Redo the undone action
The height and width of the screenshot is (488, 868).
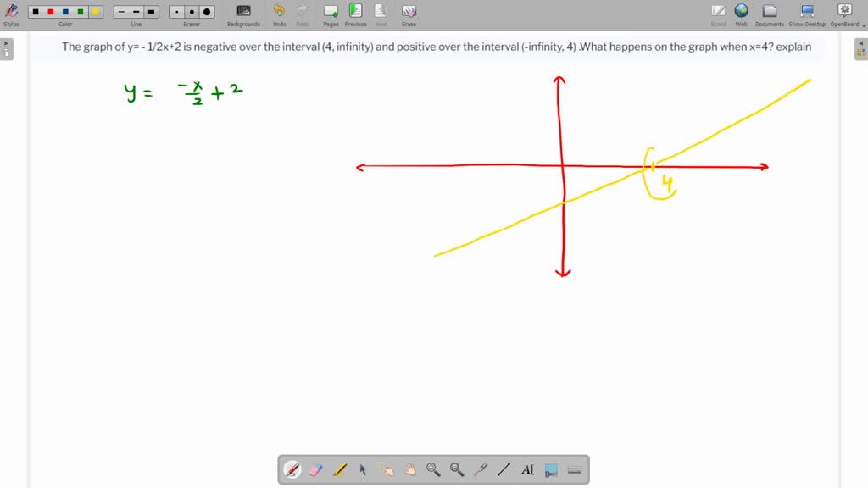click(303, 15)
